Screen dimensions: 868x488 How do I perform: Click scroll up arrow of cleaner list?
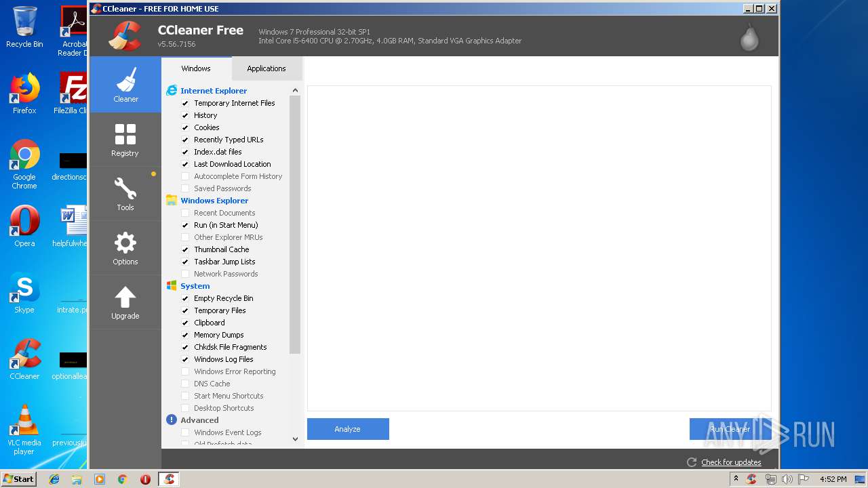[x=295, y=90]
